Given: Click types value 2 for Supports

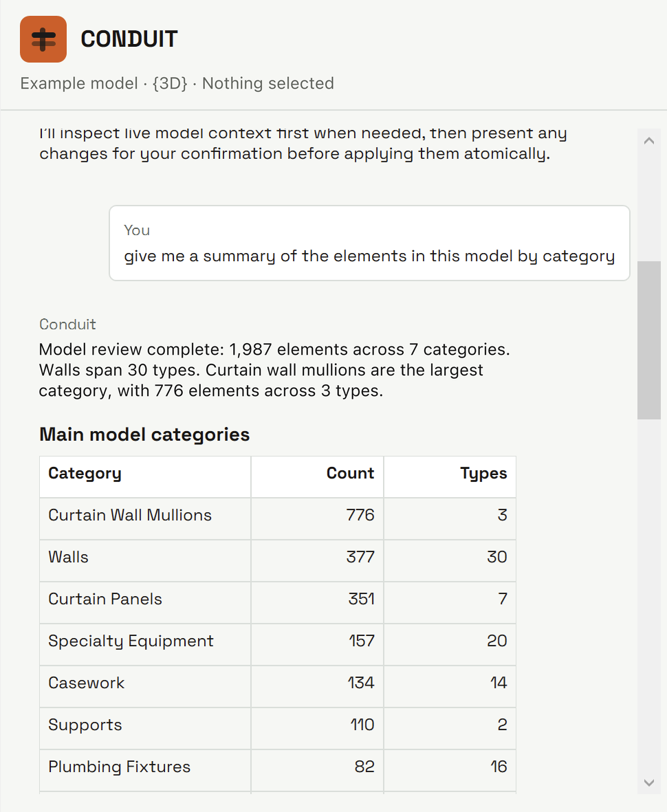Looking at the screenshot, I should [x=503, y=725].
